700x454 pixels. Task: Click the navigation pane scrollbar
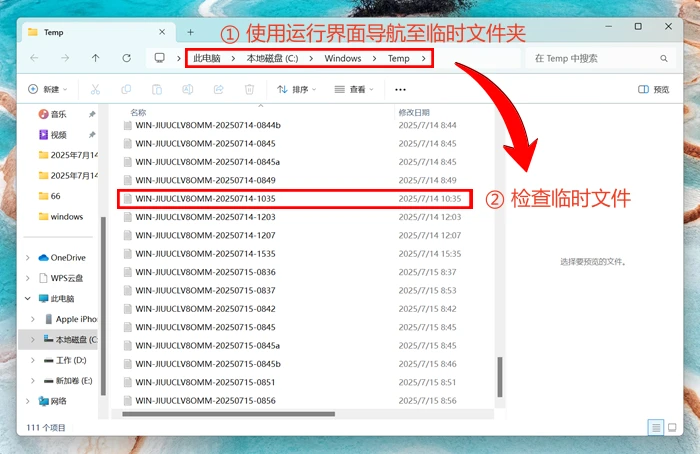103,306
